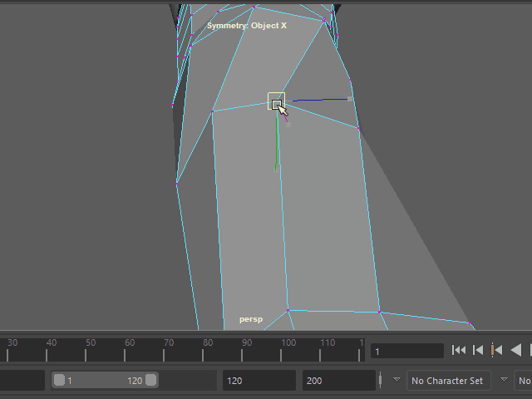
Task: Expand the arrow right of No Character Set
Action: [x=504, y=380]
